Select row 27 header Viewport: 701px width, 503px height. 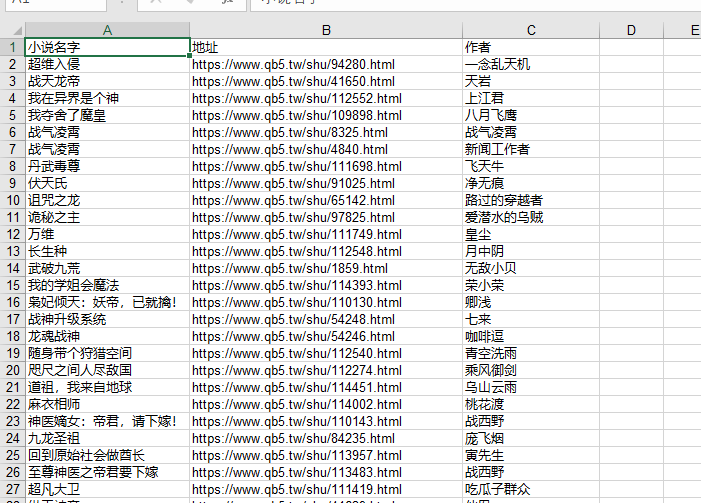[13, 489]
